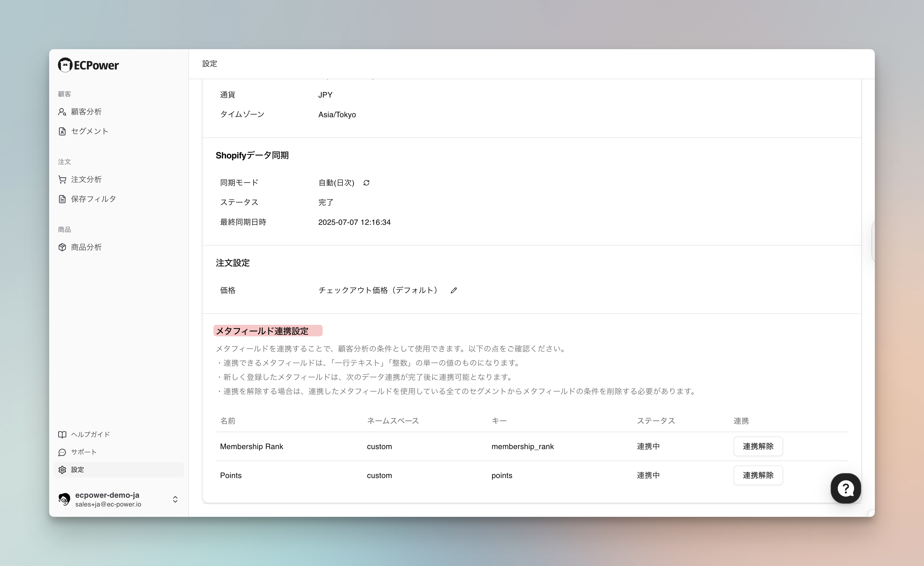This screenshot has height=566, width=924.
Task: Open the サポート menu item
Action: [84, 452]
